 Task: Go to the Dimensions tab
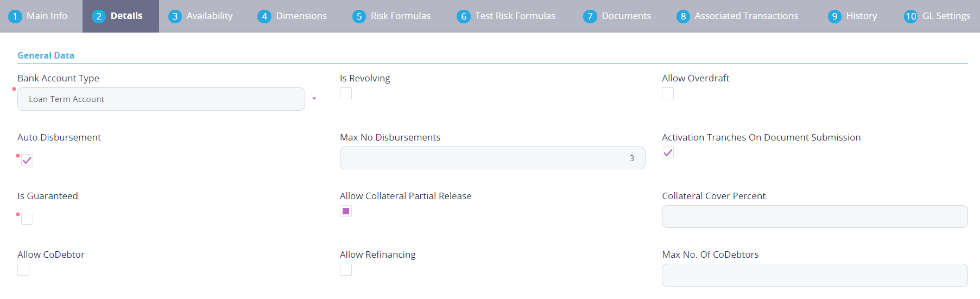[293, 16]
